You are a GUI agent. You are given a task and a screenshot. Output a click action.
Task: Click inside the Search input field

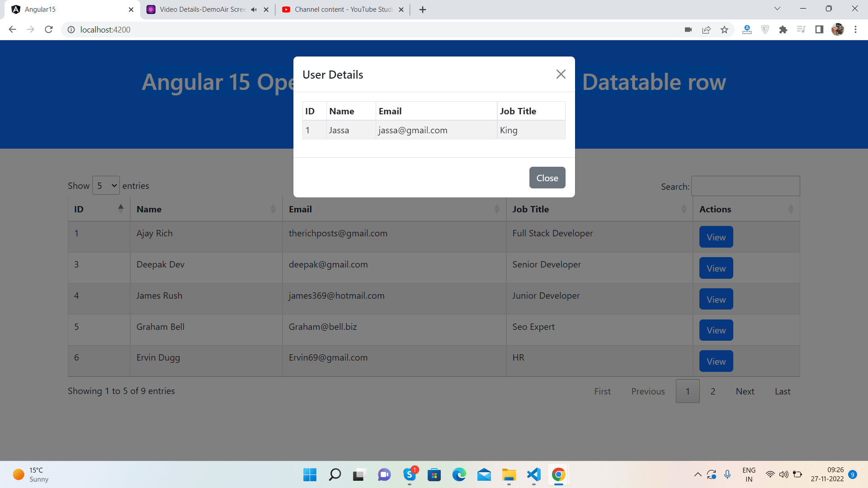[x=745, y=186]
